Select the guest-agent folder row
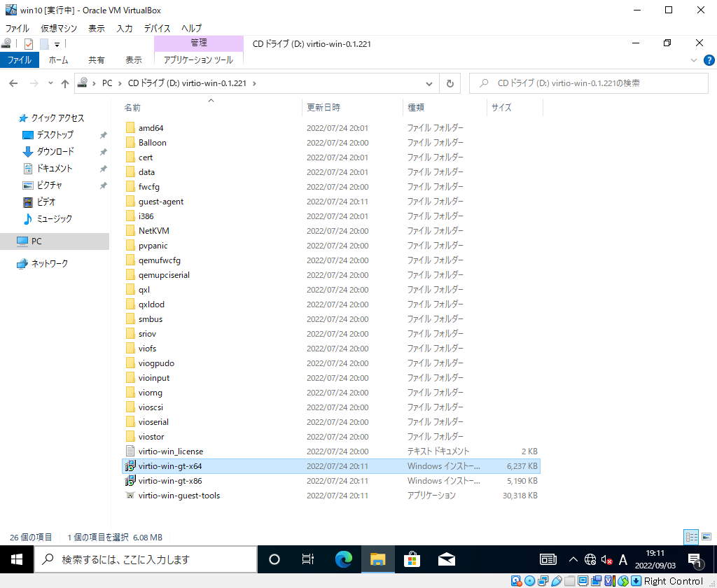 tap(331, 202)
